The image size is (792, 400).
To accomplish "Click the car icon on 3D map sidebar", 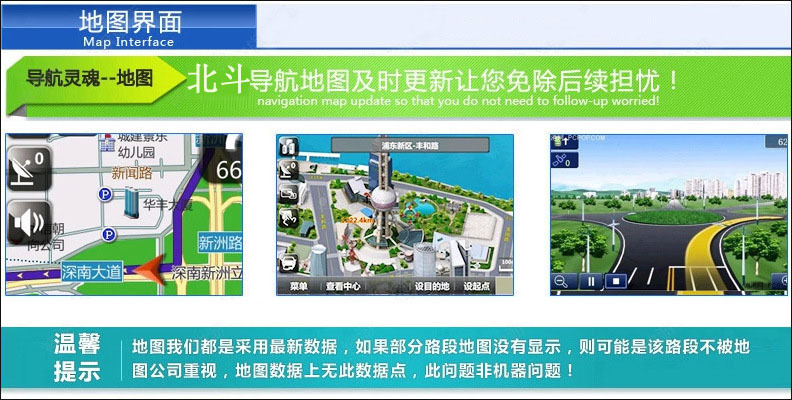I will [288, 264].
